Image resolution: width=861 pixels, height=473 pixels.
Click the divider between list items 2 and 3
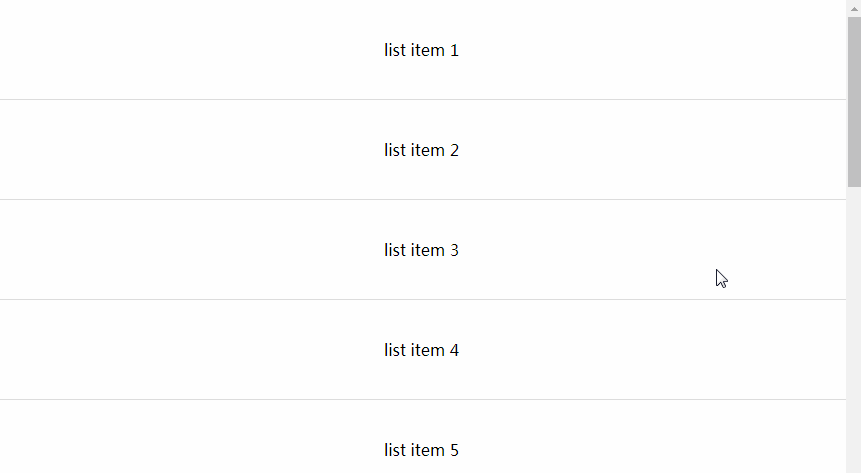(x=421, y=200)
